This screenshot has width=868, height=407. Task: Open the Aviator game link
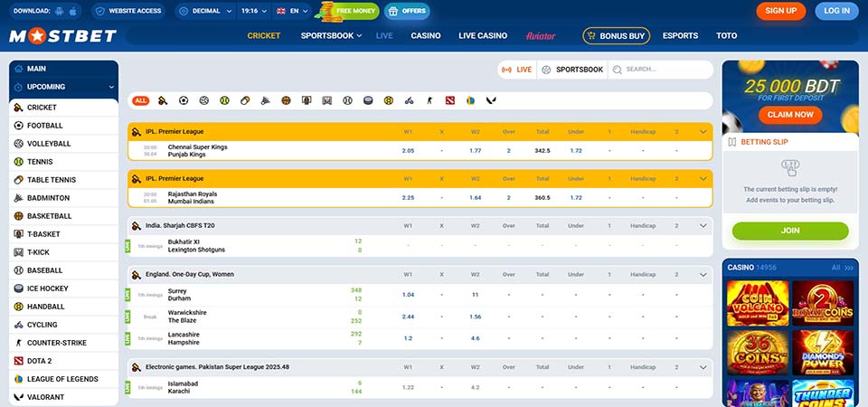pyautogui.click(x=541, y=36)
